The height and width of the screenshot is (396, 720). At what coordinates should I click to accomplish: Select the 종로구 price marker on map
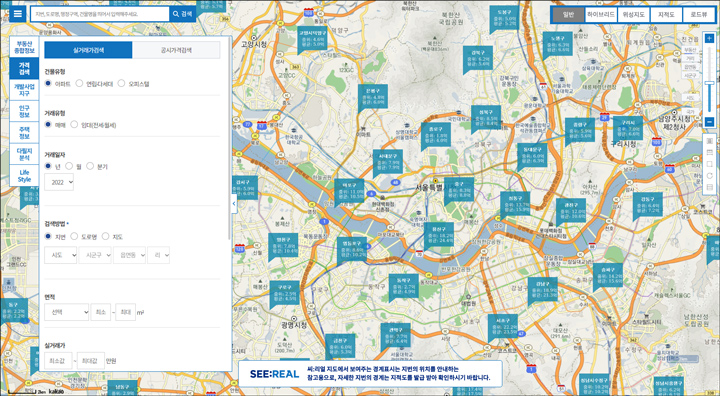coord(435,135)
